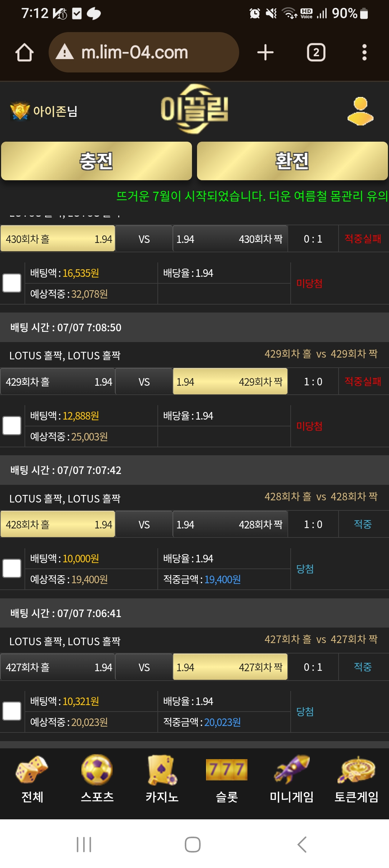Check the box for the 16,535원 bet
The width and height of the screenshot is (389, 868).
point(12,283)
